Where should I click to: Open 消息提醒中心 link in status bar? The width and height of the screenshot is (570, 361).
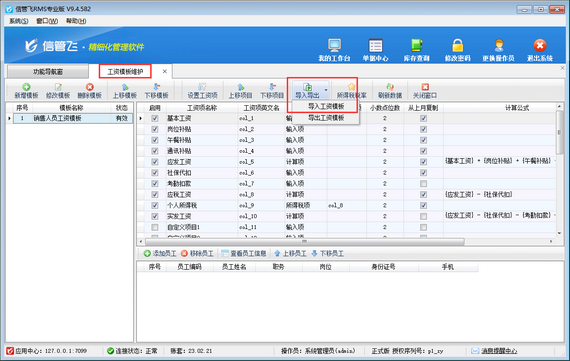coord(499,351)
